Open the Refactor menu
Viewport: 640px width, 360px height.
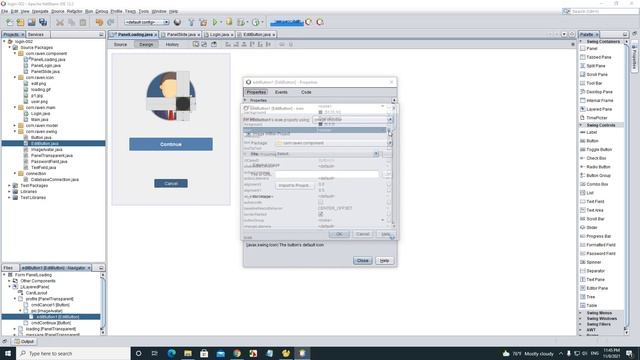coord(75,11)
